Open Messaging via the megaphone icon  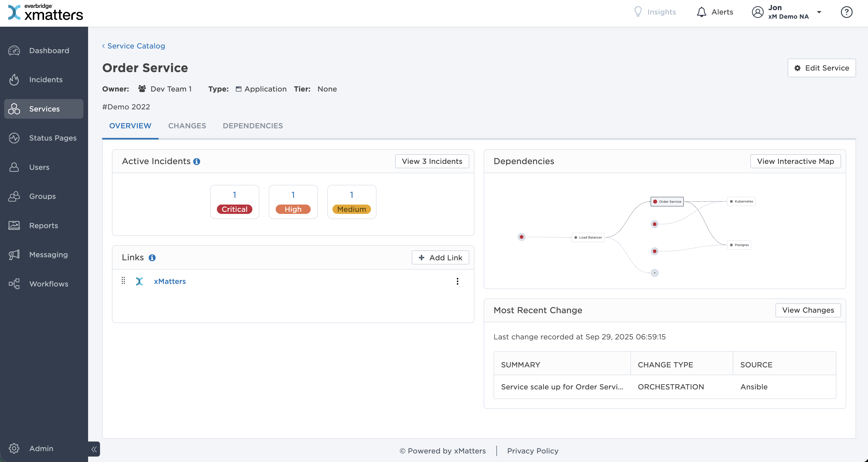(14, 255)
